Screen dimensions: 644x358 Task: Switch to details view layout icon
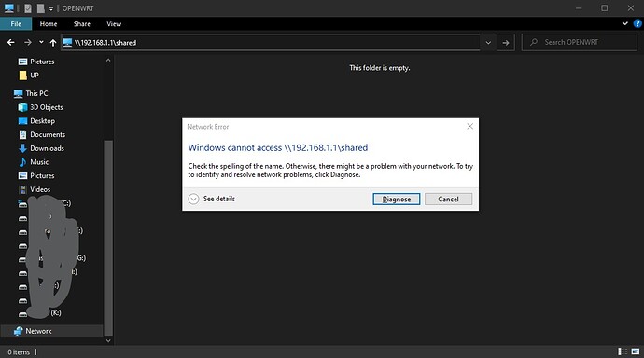(x=623, y=351)
